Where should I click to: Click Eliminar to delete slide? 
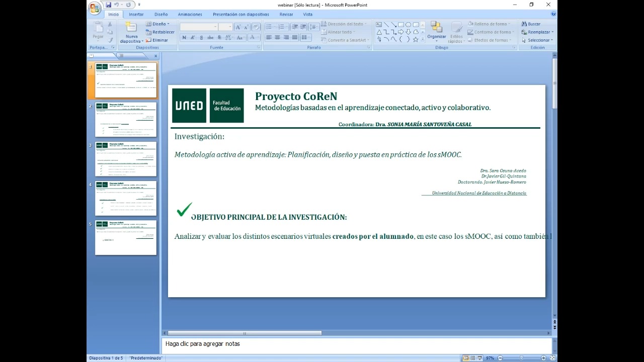157,40
